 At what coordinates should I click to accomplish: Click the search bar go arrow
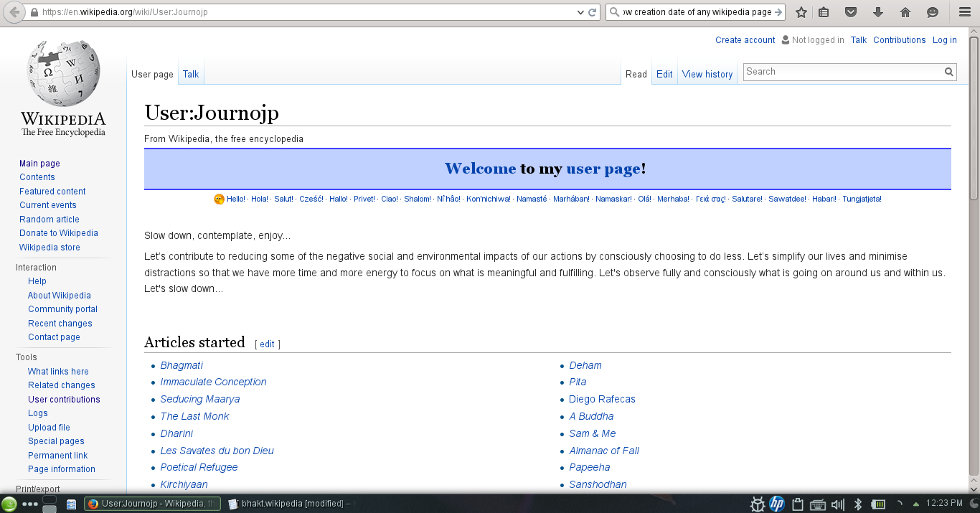778,12
